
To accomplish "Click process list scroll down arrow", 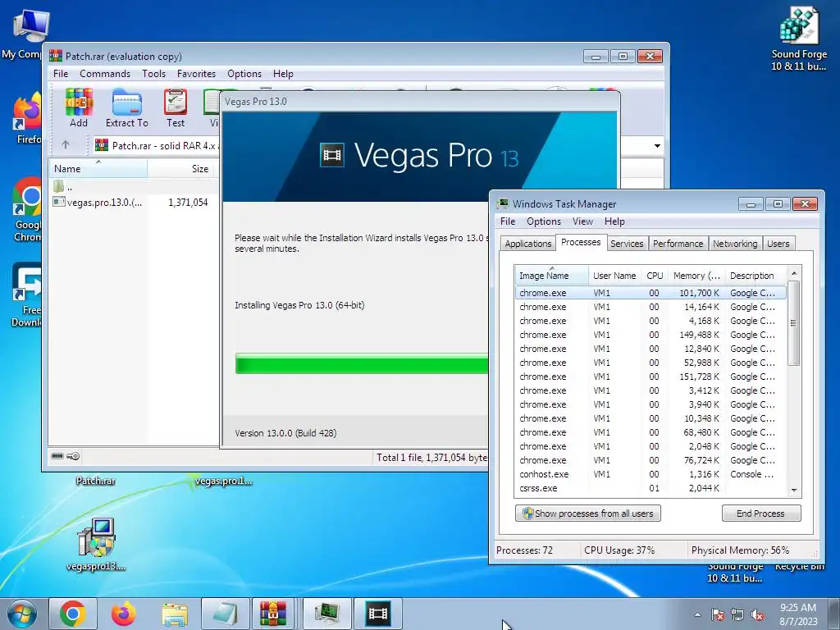I will (794, 490).
